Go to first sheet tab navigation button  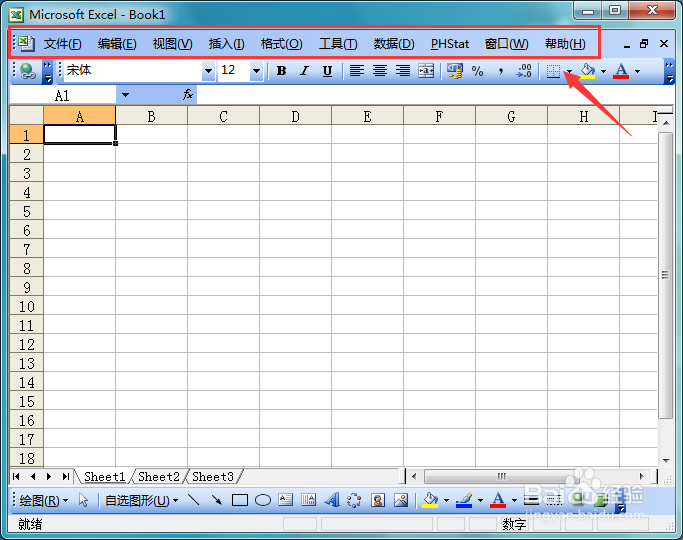16,476
